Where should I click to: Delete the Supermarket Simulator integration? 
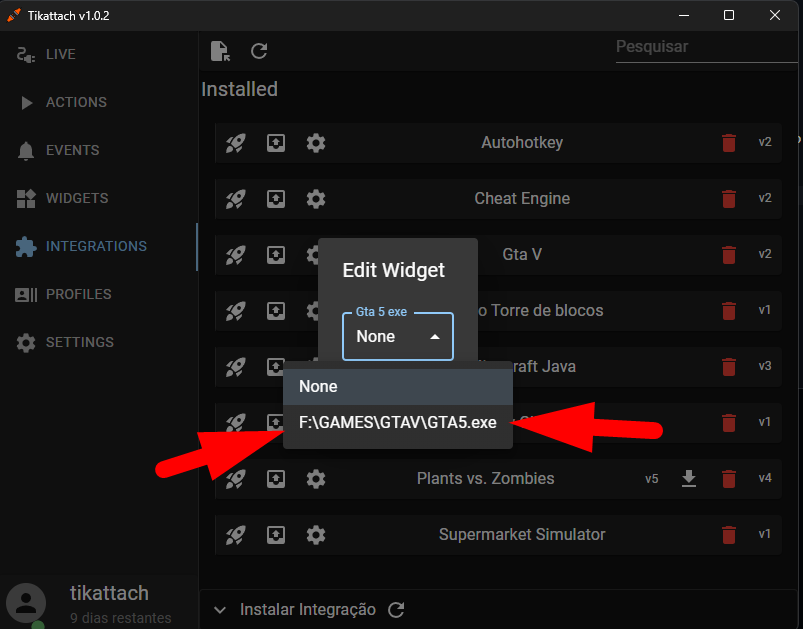click(x=729, y=535)
